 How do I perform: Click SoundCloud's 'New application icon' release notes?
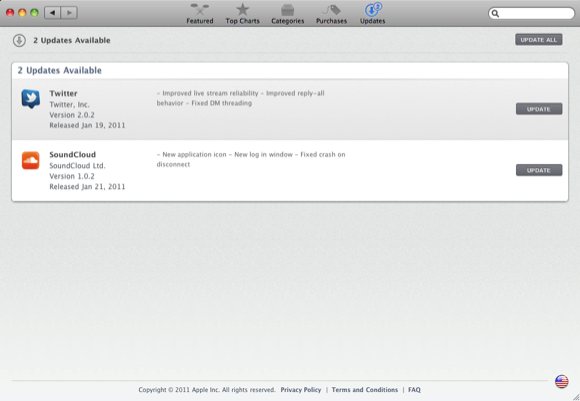coord(251,159)
